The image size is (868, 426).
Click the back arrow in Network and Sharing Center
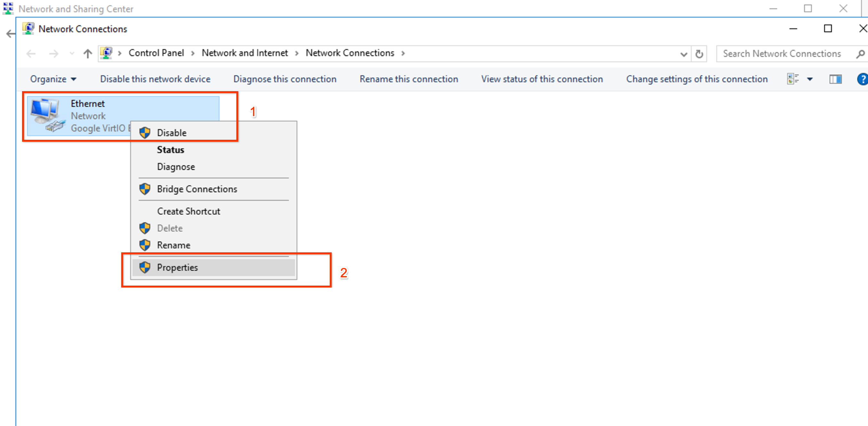coord(11,34)
